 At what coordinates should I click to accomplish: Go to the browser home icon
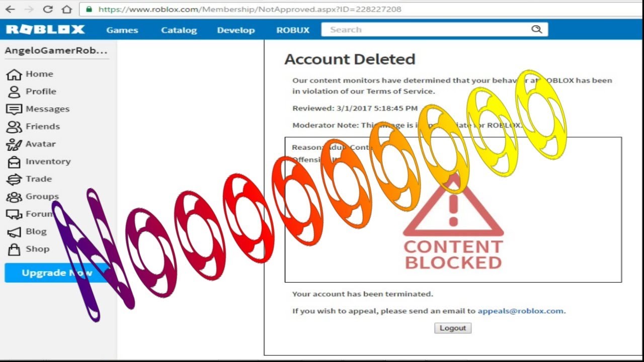(66, 9)
